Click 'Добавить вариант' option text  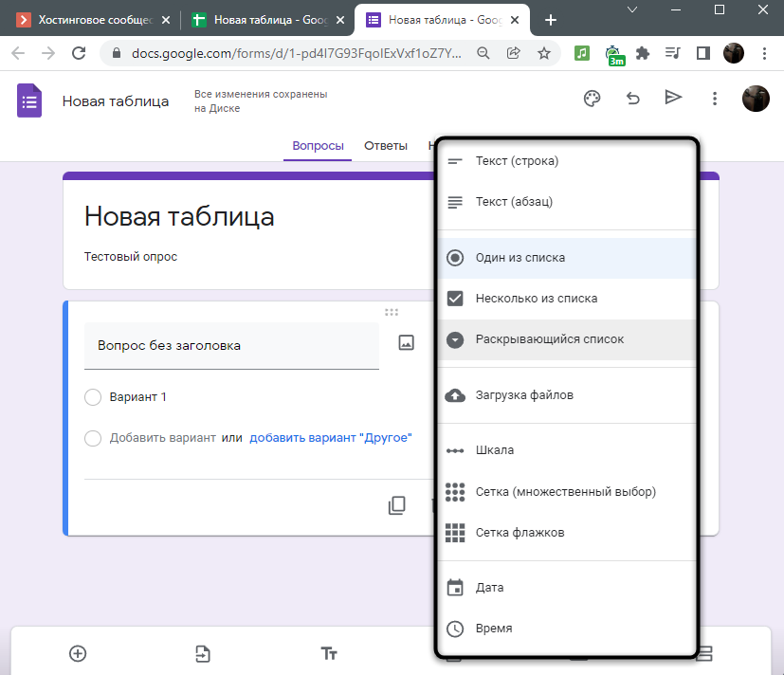(x=162, y=438)
